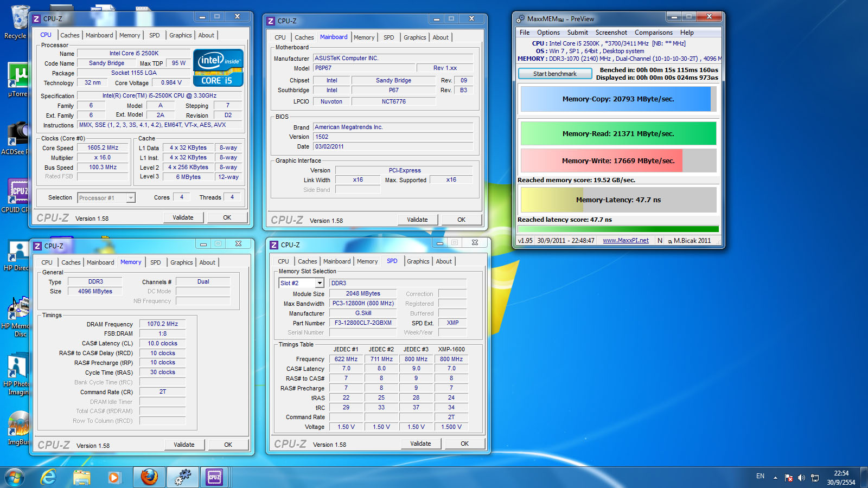Click the Intel Core i5 logo
The height and width of the screenshot is (488, 868).
point(218,68)
